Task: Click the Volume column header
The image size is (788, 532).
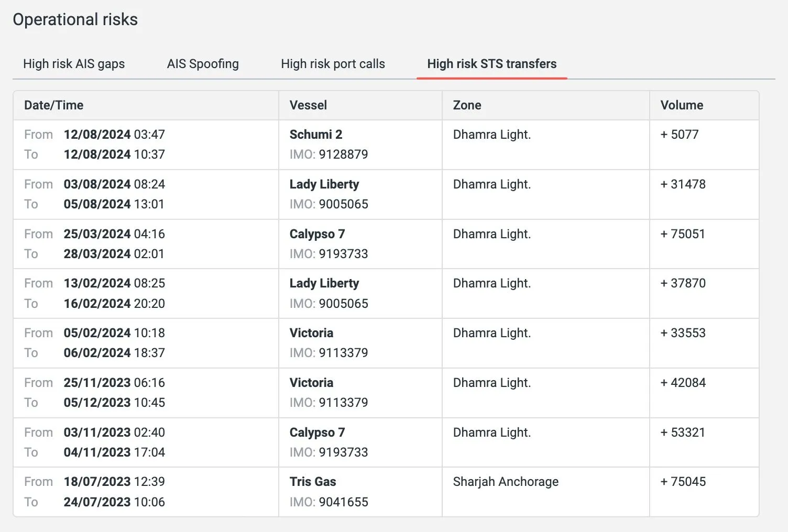Action: point(682,105)
